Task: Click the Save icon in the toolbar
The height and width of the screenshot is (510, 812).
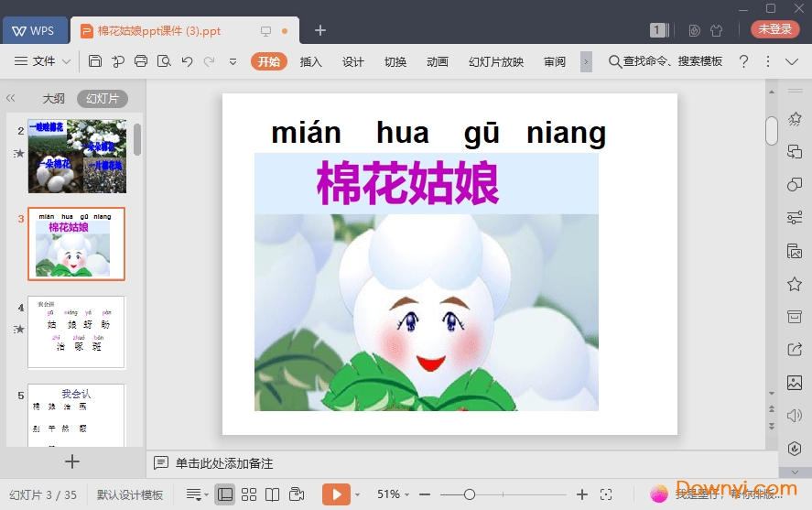Action: pos(95,61)
